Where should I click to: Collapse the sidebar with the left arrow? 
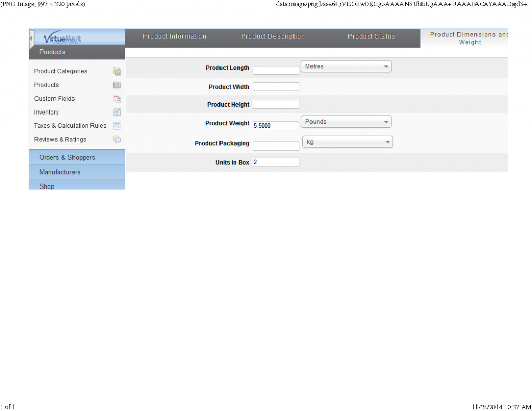pos(31,39)
